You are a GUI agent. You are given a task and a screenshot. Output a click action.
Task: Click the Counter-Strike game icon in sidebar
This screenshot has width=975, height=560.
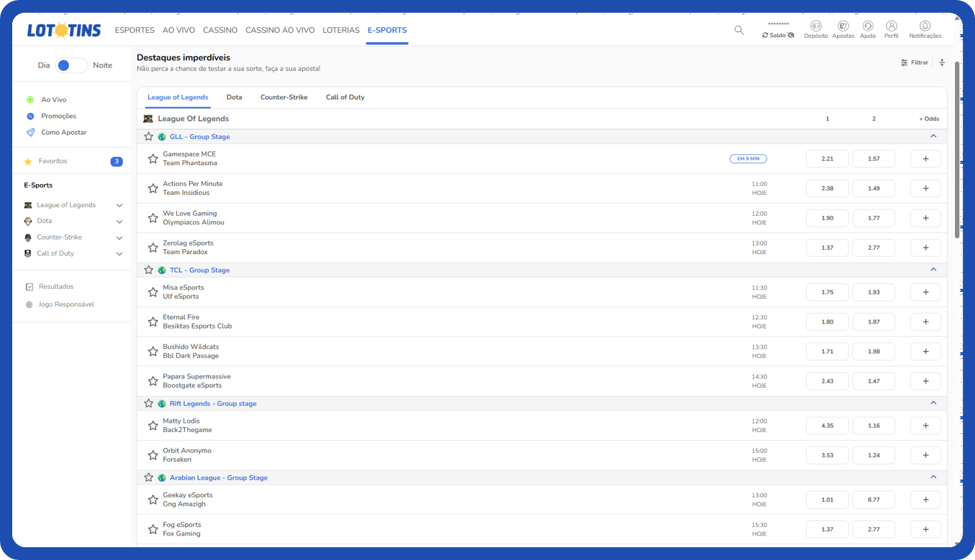point(28,238)
